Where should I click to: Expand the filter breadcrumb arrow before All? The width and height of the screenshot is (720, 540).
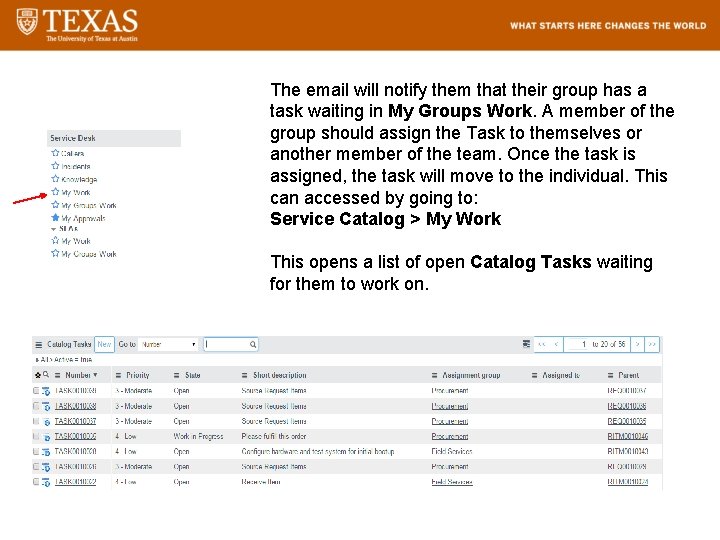coord(37,360)
